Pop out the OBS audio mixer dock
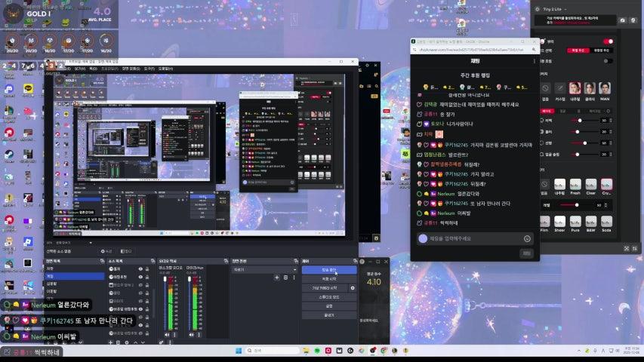Image resolution: width=644 pixels, height=362 pixels. (226, 261)
